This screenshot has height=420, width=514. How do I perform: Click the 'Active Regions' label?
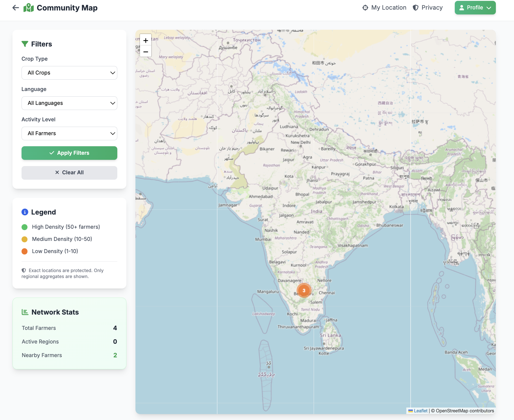(40, 341)
